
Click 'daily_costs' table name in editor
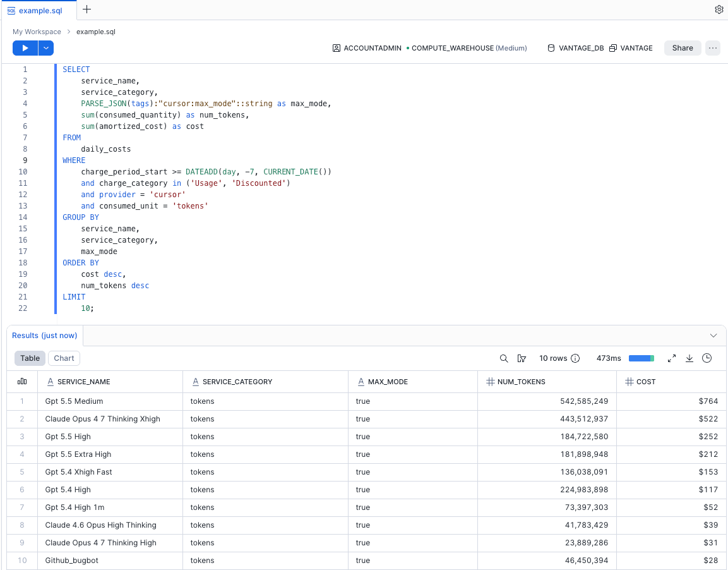click(106, 149)
